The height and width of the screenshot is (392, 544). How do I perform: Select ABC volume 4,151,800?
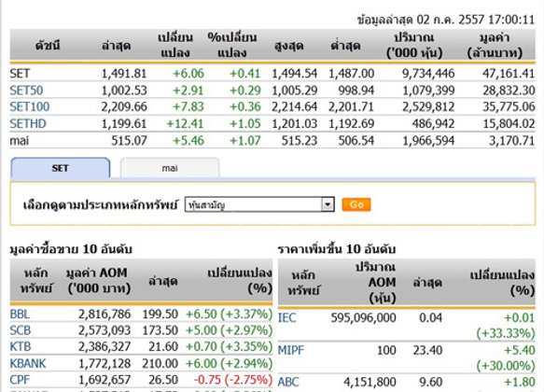(x=370, y=383)
